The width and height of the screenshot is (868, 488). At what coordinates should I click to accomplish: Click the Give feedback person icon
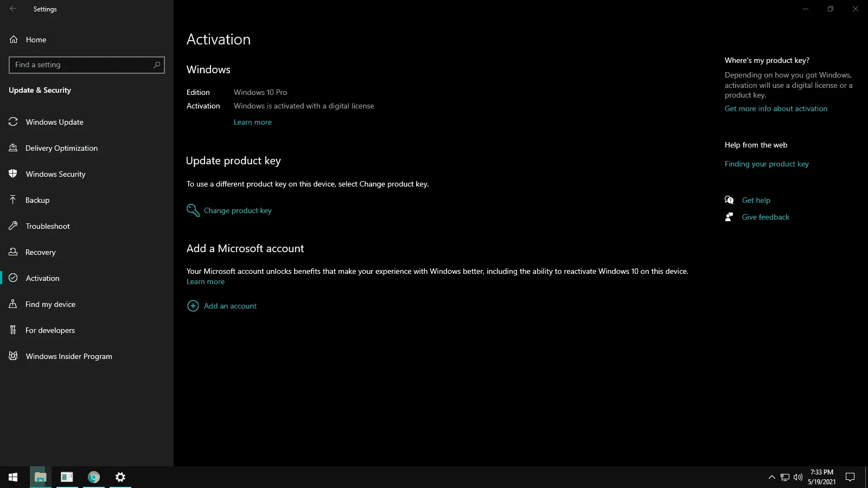pyautogui.click(x=729, y=217)
